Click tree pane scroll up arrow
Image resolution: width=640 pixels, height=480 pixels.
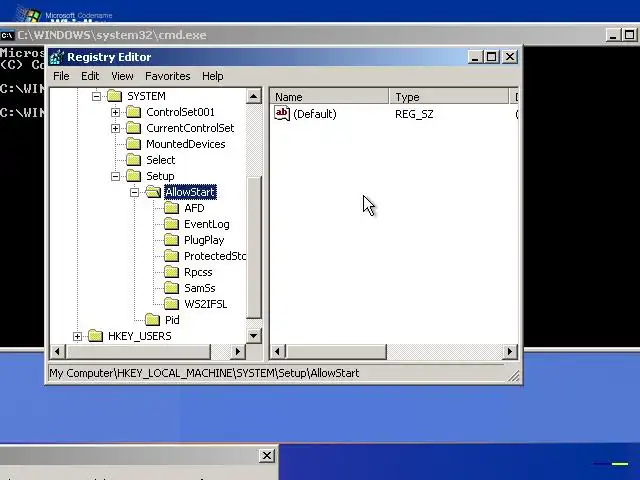coord(253,96)
